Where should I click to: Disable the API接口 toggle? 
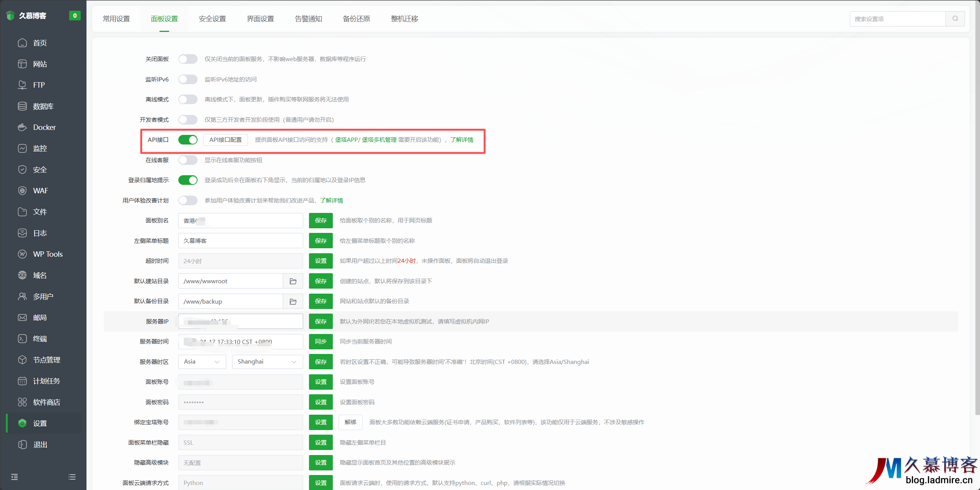188,140
